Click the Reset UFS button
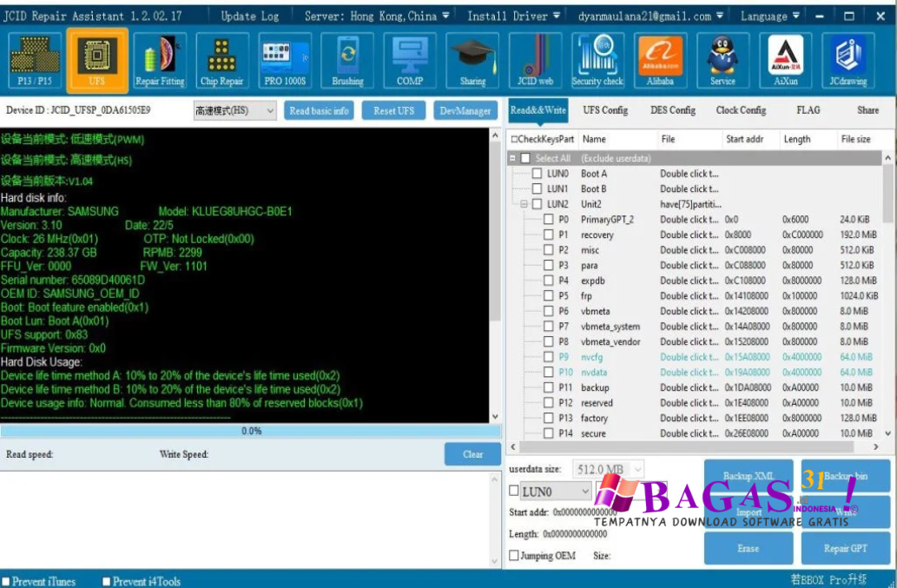This screenshot has width=897, height=588. pyautogui.click(x=393, y=110)
